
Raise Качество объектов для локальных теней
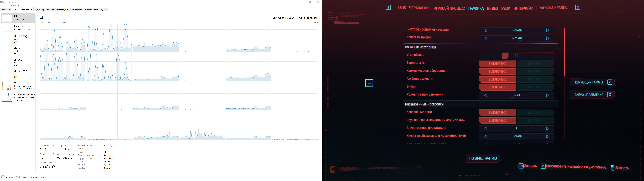point(547,137)
